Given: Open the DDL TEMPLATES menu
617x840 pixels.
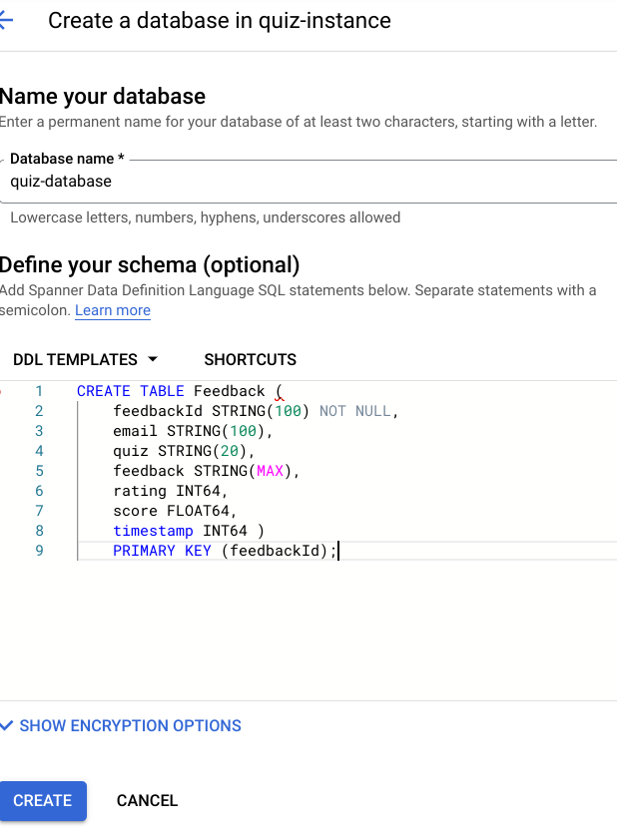Looking at the screenshot, I should click(x=86, y=359).
